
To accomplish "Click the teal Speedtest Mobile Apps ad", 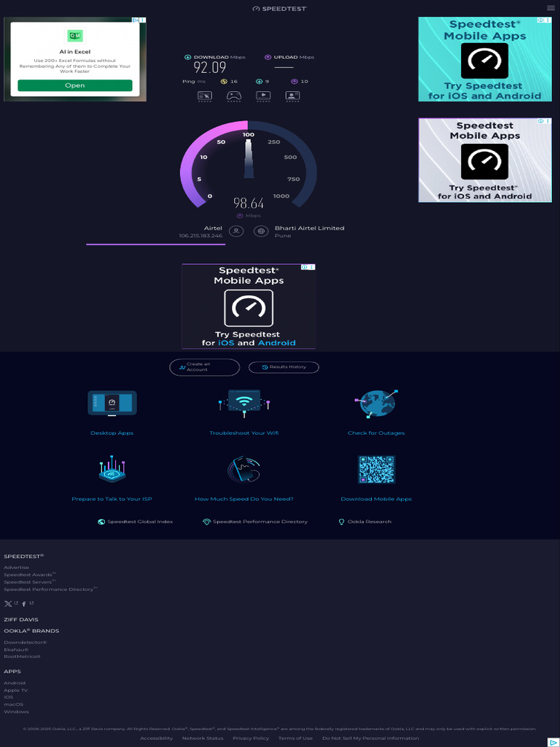I will tap(485, 59).
